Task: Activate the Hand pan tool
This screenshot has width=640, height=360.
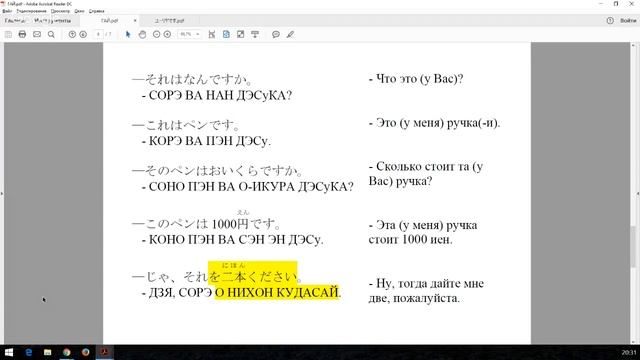Action: [142, 35]
